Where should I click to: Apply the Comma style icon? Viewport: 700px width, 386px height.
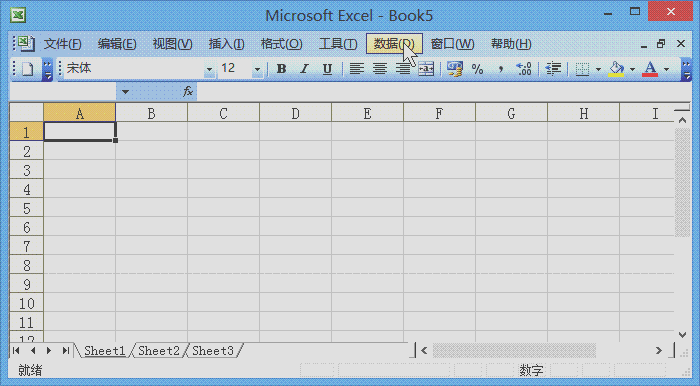[501, 69]
